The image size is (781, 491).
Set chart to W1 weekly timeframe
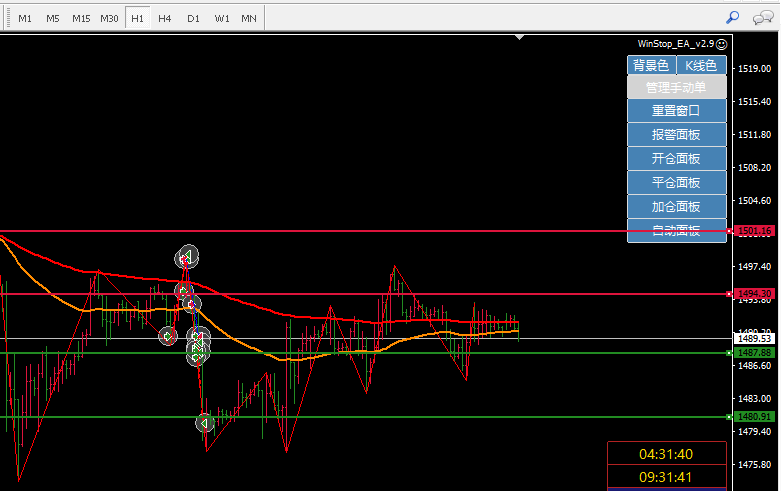coord(222,18)
